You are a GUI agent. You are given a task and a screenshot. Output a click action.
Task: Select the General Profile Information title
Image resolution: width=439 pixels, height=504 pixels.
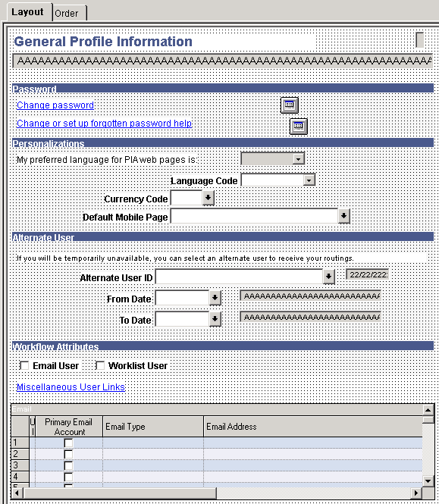(103, 42)
